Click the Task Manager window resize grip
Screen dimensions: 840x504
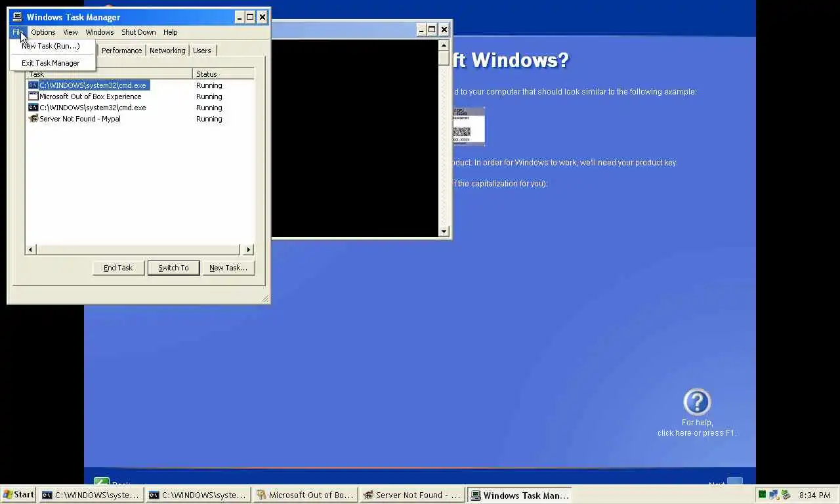coord(265,299)
